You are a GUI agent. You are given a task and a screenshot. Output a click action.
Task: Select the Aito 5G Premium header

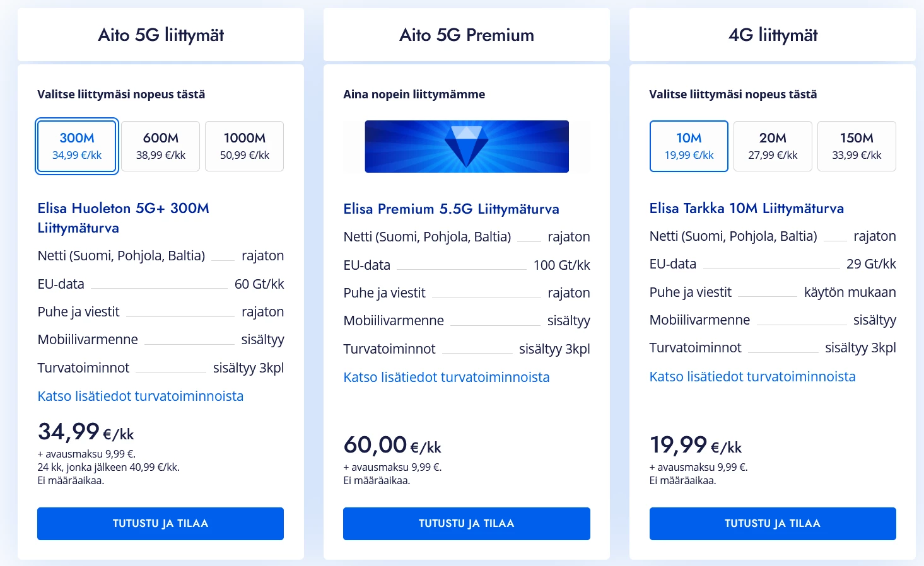(x=467, y=35)
